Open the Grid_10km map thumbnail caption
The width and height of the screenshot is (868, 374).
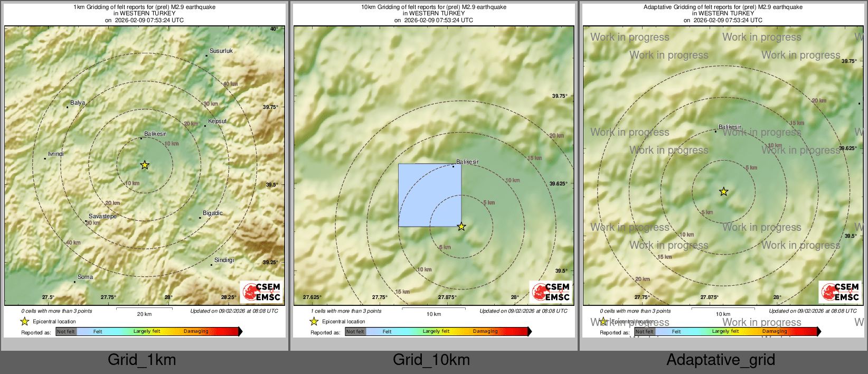pyautogui.click(x=431, y=360)
